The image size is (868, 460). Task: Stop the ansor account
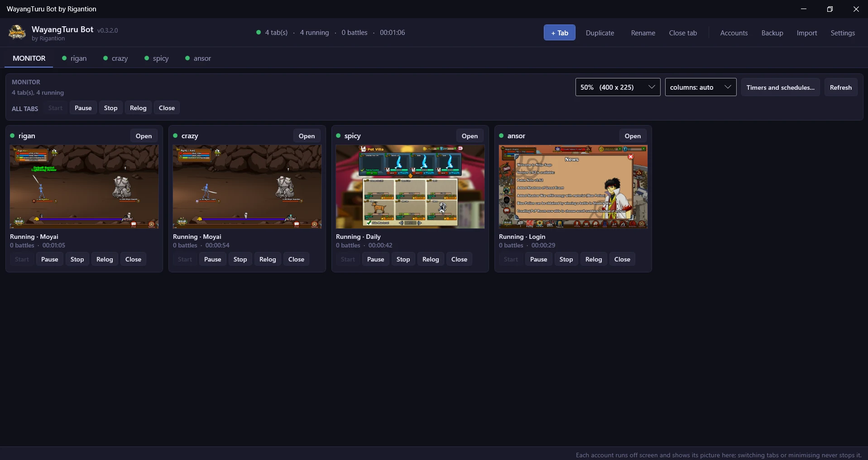point(566,259)
